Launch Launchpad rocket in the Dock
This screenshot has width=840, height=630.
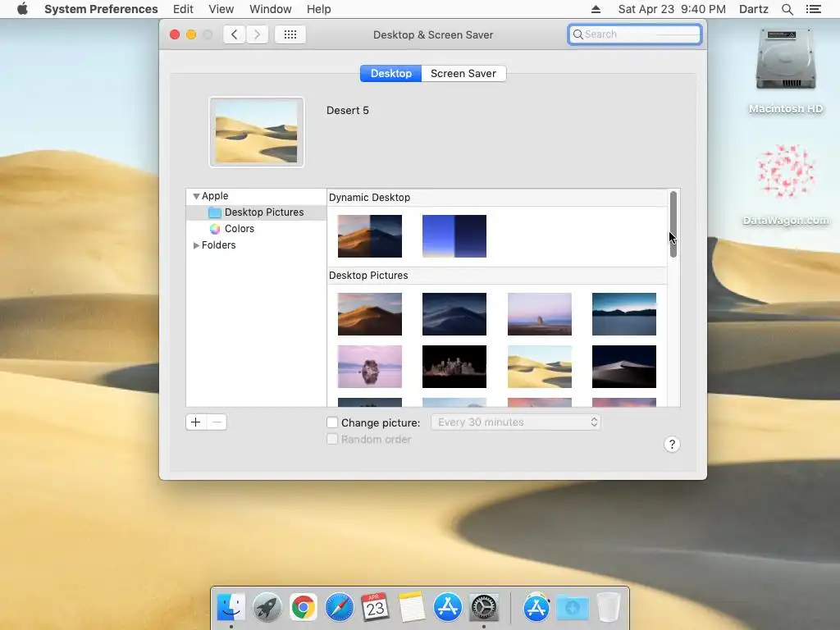tap(267, 607)
